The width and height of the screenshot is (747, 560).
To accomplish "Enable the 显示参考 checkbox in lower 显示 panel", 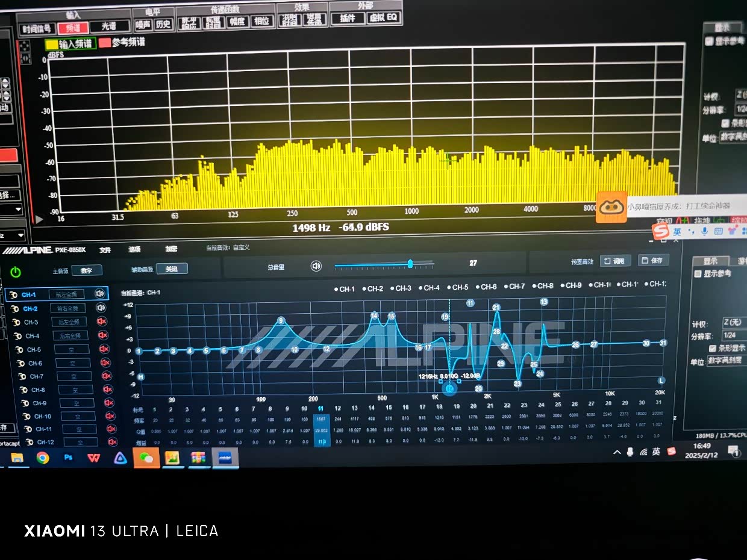I will point(698,274).
